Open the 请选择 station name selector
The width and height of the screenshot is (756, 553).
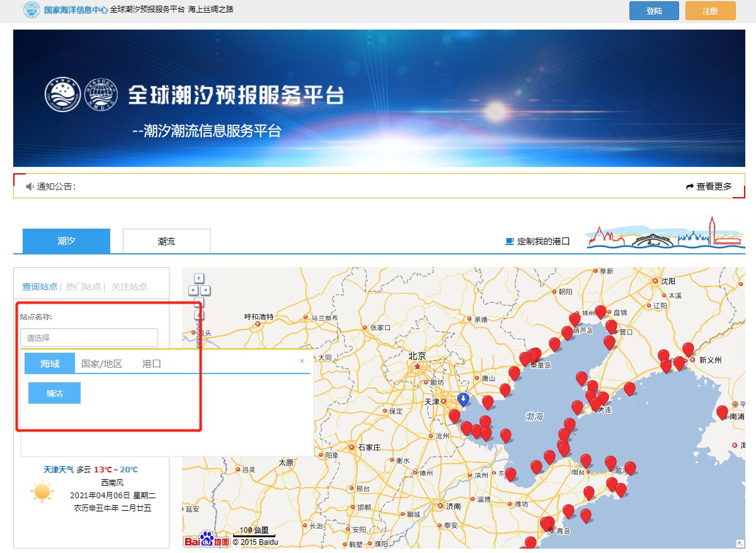click(89, 338)
